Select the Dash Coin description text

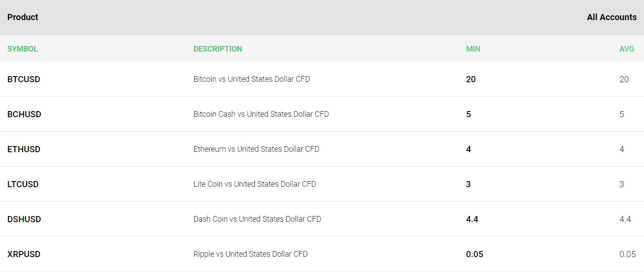(257, 219)
